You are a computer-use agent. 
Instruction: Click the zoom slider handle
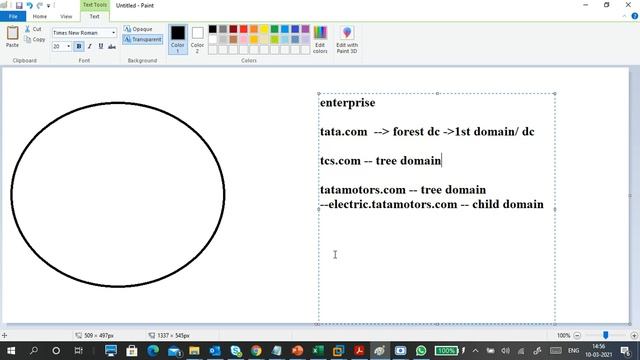pos(606,335)
